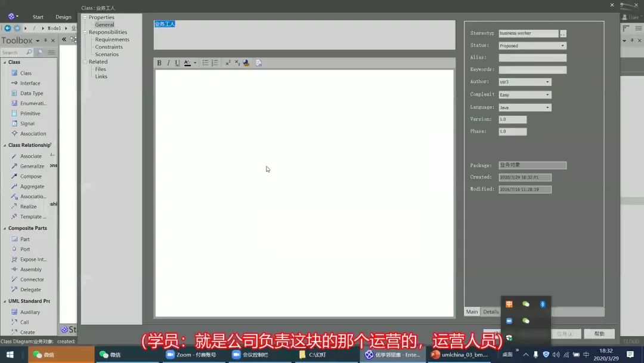Open the Toolbox hamburger menu
Viewport: 644px width, 363px height.
pos(51,52)
